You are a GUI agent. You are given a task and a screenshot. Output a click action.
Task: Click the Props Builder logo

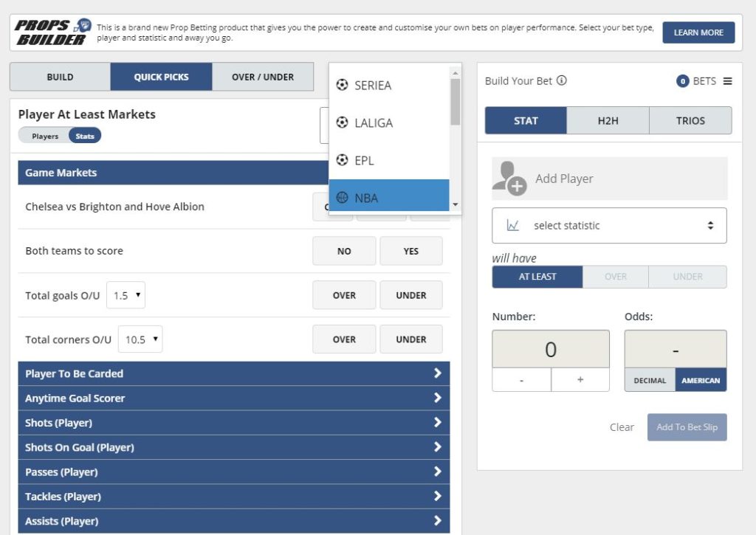(53, 32)
